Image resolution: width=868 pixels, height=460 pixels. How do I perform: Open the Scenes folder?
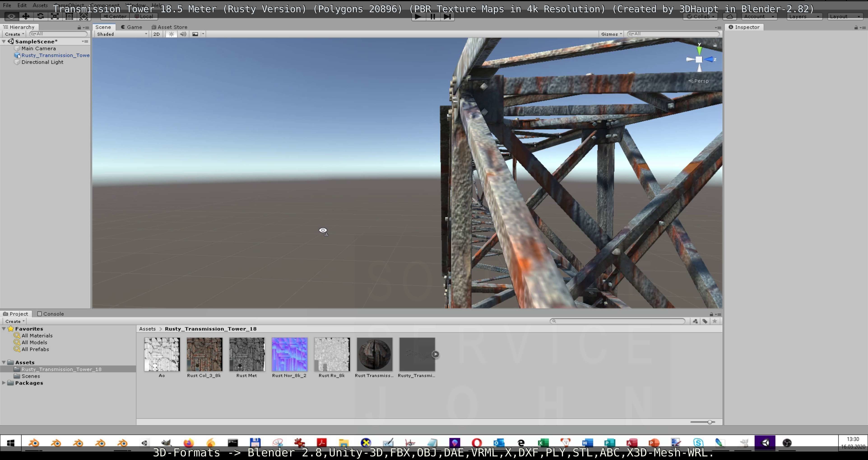point(31,376)
